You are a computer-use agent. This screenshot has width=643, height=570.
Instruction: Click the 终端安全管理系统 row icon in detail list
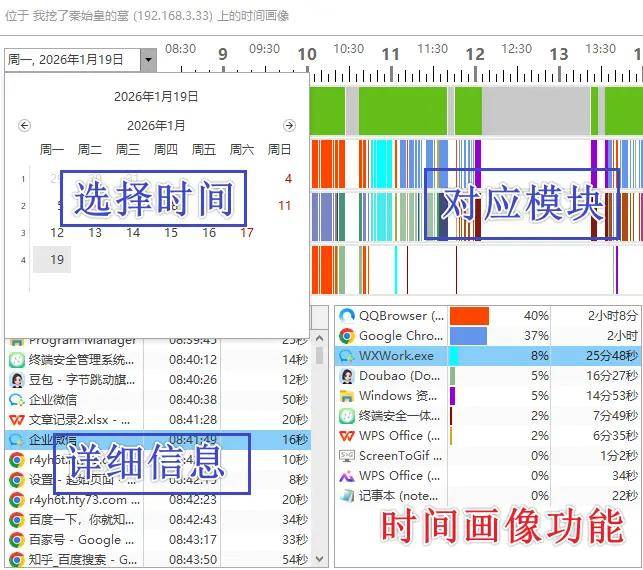pyautogui.click(x=16, y=360)
